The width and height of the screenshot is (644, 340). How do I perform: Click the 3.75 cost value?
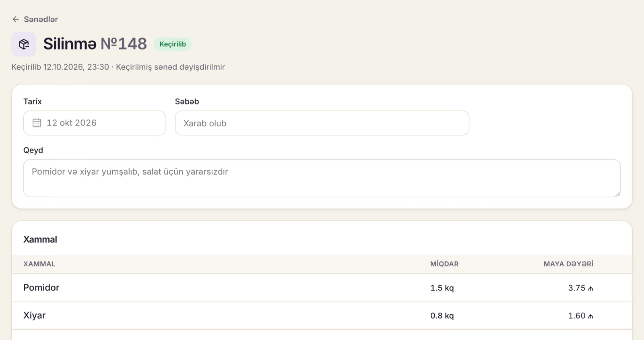pos(580,288)
